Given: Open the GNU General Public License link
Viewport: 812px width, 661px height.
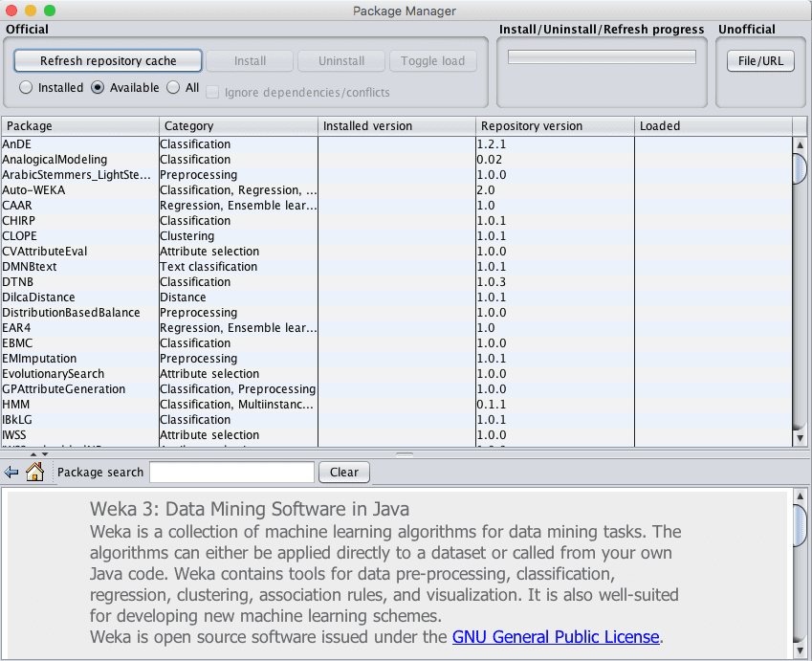Looking at the screenshot, I should (x=556, y=637).
